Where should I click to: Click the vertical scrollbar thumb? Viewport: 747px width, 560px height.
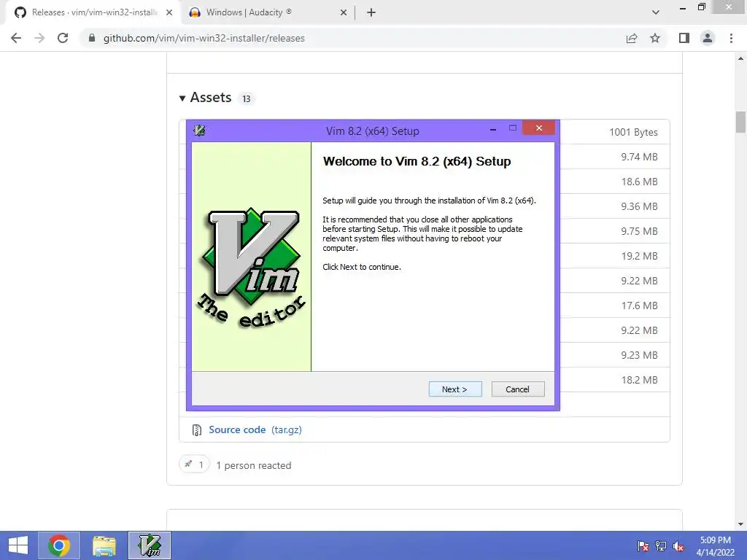(x=740, y=122)
